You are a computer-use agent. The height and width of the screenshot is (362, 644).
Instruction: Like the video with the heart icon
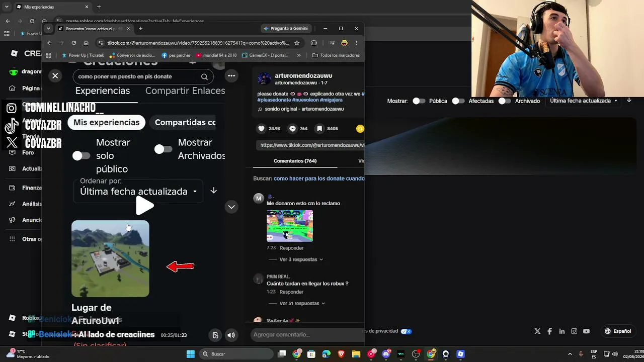[x=261, y=129]
